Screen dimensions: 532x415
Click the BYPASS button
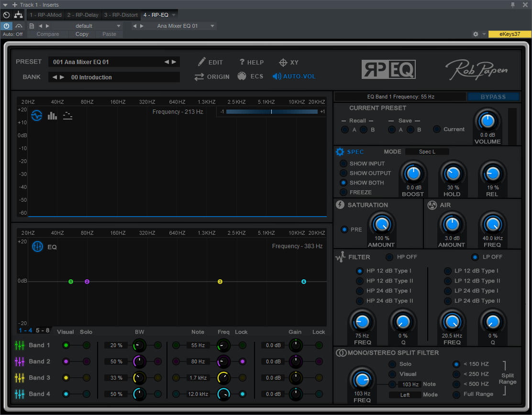tap(493, 97)
